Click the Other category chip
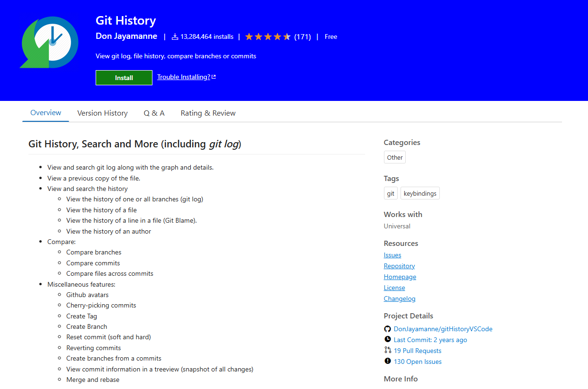This screenshot has height=389, width=588. pyautogui.click(x=395, y=157)
